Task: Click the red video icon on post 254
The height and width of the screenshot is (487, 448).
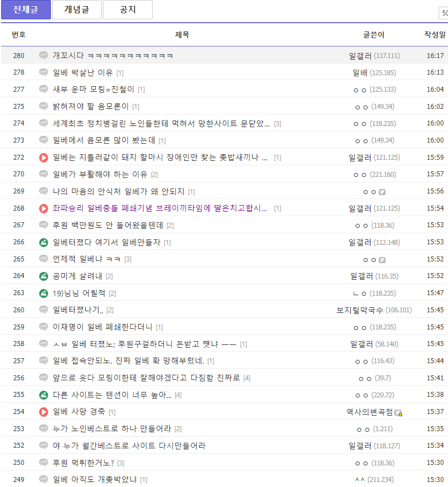Action: (x=44, y=412)
